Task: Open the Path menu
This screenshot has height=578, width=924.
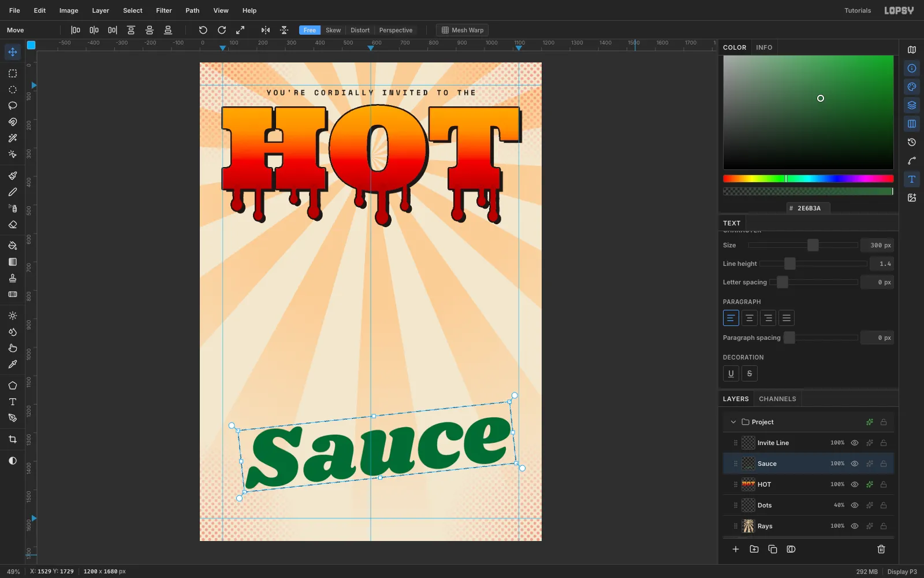Action: [192, 10]
